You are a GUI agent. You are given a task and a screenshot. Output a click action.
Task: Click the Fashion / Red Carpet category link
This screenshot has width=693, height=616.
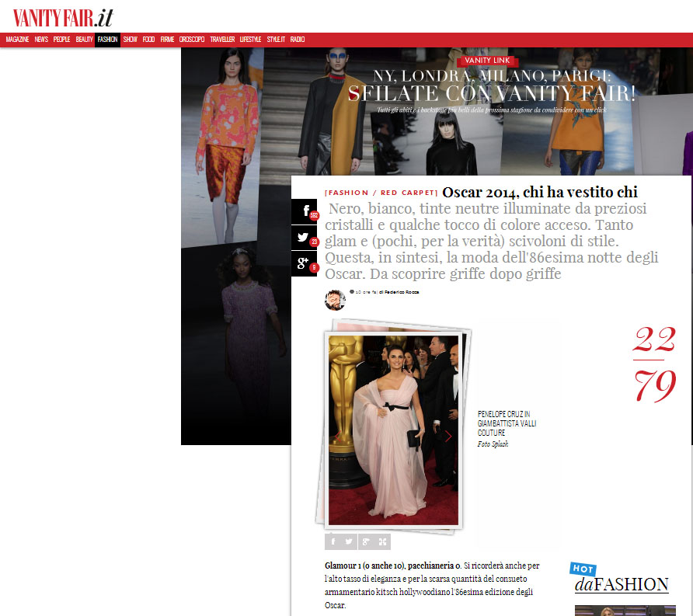[x=381, y=193]
